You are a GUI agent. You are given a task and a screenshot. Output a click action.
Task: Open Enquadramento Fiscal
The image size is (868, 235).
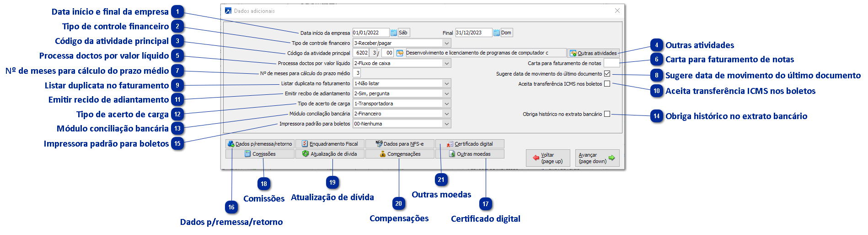click(330, 144)
